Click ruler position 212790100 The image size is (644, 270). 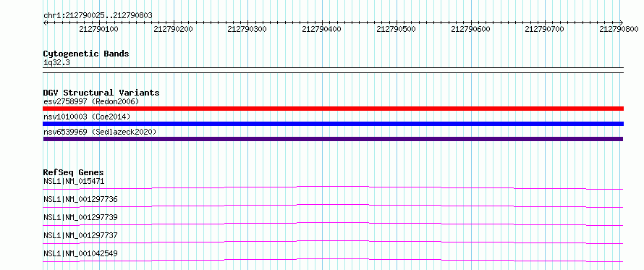[x=98, y=29]
